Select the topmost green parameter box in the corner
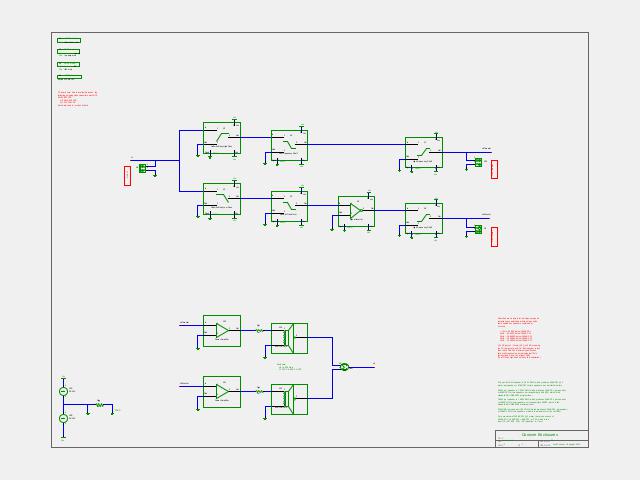 (69, 40)
